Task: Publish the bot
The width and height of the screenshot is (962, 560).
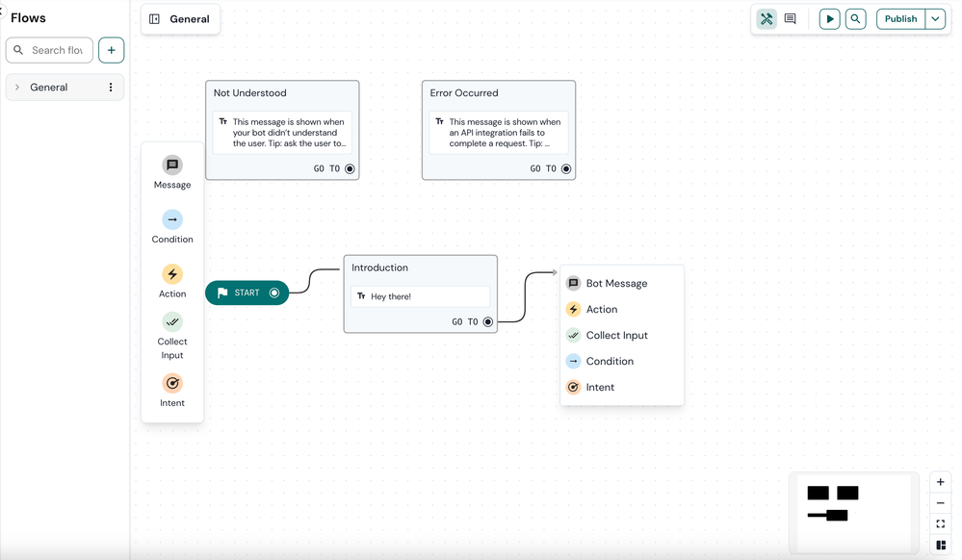Action: pyautogui.click(x=900, y=19)
